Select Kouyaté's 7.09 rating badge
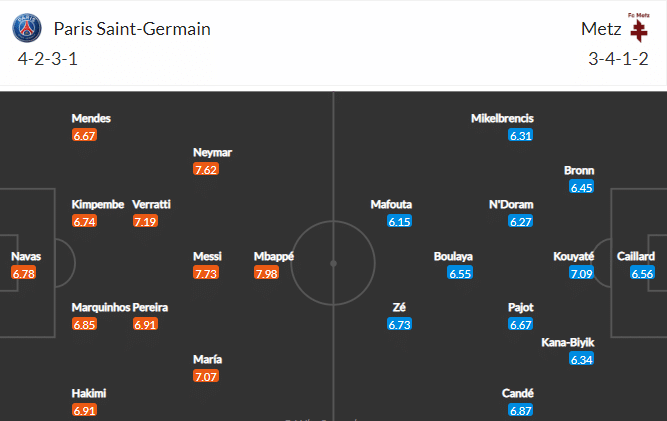 pos(582,274)
